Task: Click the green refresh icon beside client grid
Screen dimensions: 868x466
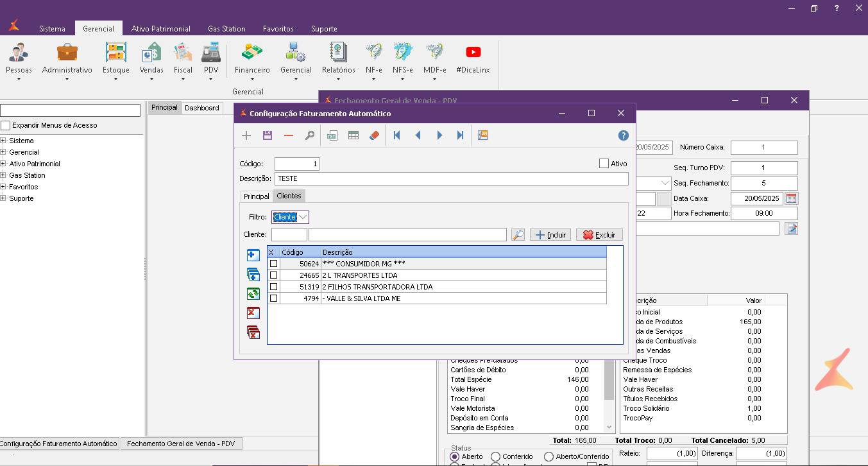Action: pyautogui.click(x=253, y=294)
